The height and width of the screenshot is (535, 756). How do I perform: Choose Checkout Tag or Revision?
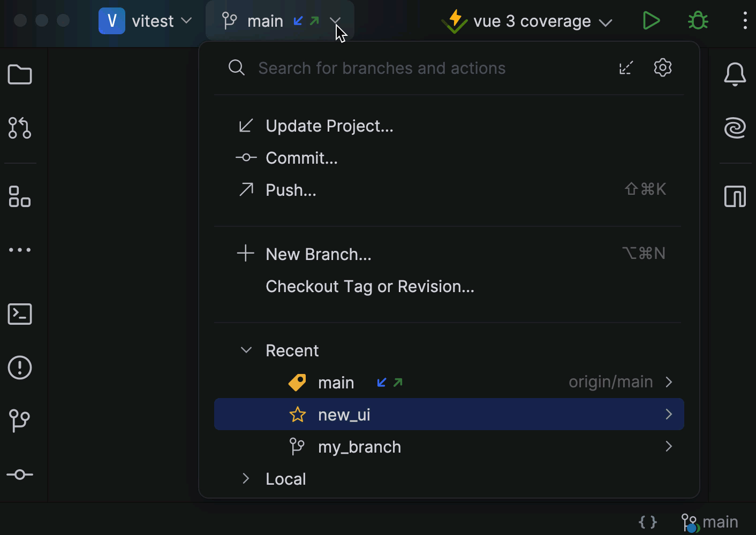coord(369,286)
